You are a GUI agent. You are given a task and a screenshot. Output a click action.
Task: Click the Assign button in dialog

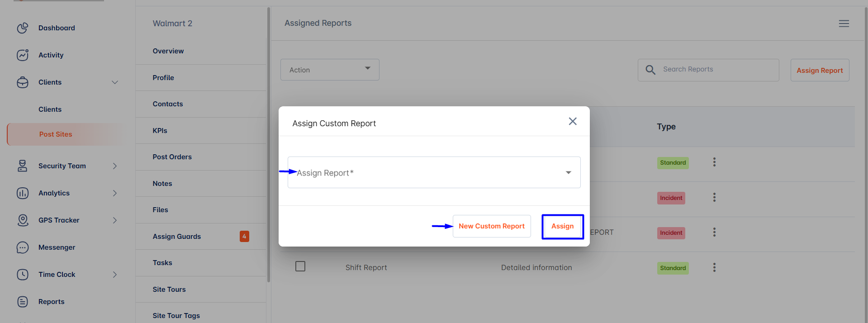coord(562,226)
